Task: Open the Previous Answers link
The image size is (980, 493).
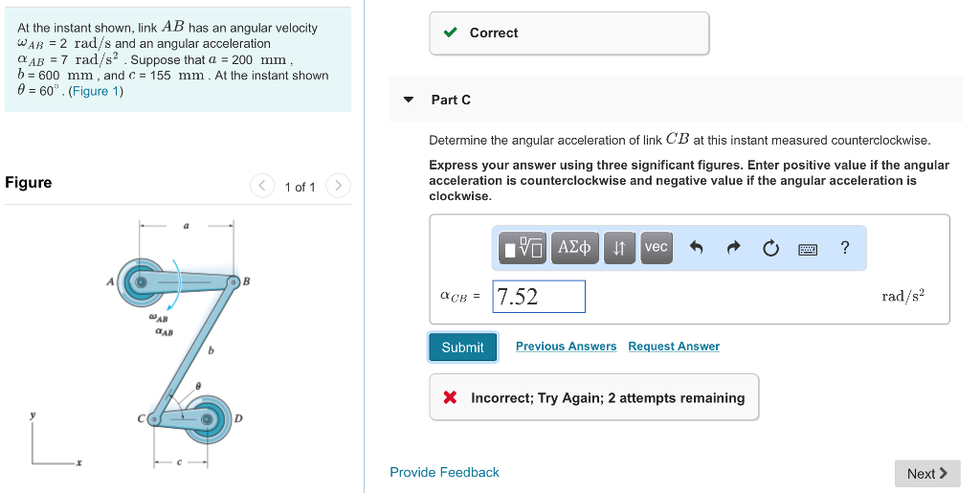Action: point(567,347)
